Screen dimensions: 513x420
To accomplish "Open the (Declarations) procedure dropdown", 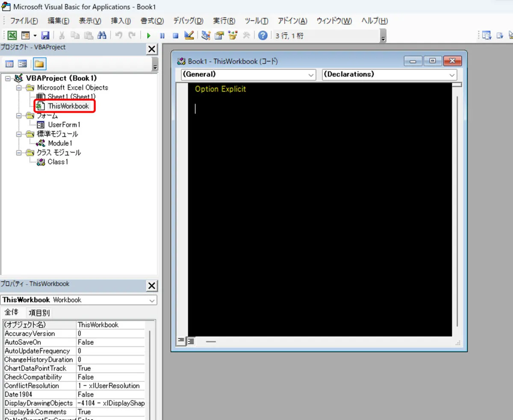I will (389, 74).
